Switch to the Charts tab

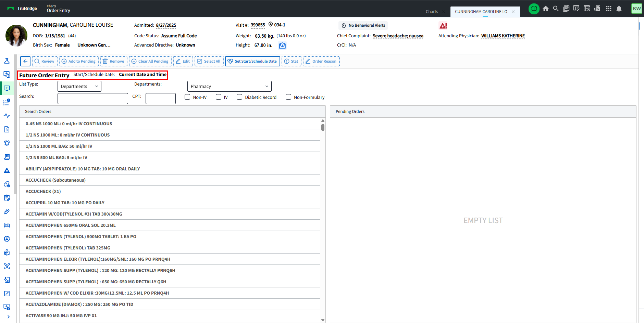click(432, 12)
